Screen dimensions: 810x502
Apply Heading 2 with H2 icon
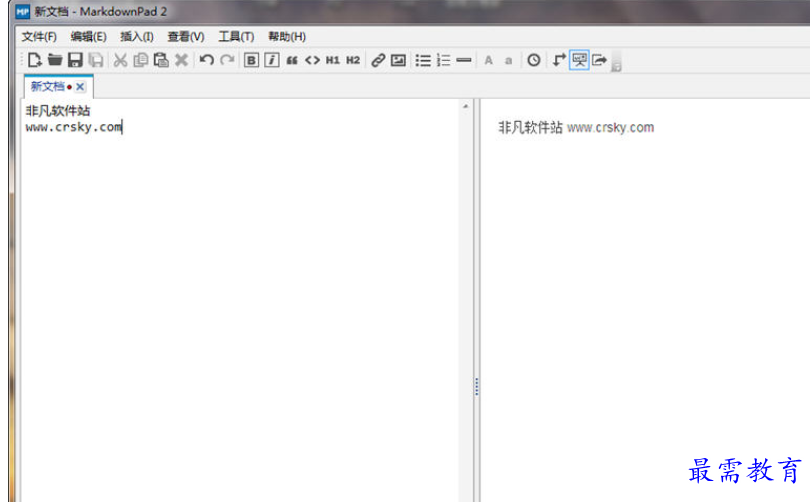[353, 60]
